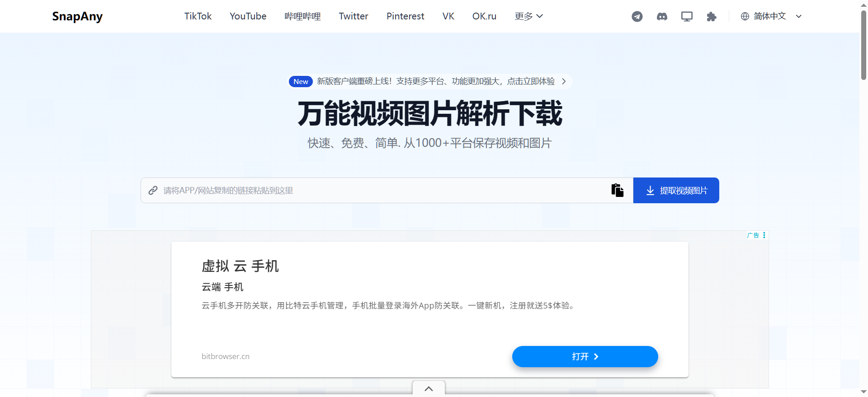
Task: Collapse the ad with the up chevron
Action: [429, 388]
